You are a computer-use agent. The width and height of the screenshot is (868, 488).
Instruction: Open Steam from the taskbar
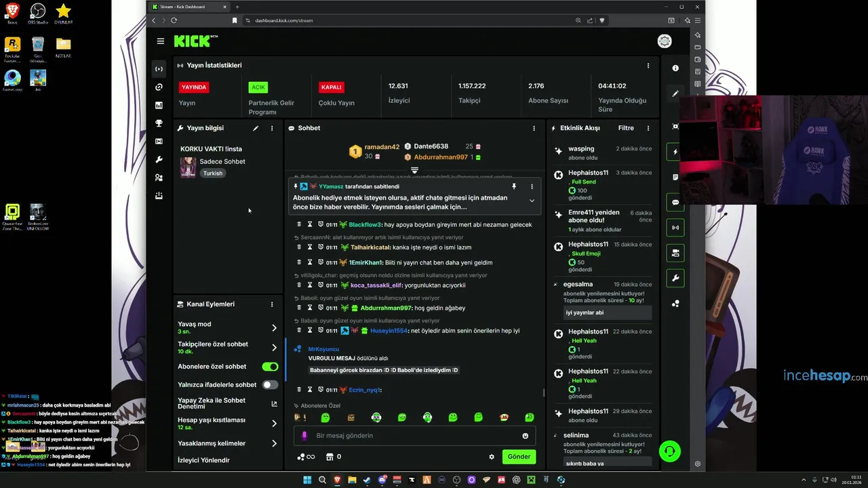coord(367,480)
